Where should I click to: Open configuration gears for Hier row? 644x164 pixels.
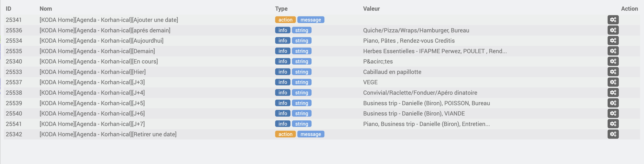[x=613, y=72]
